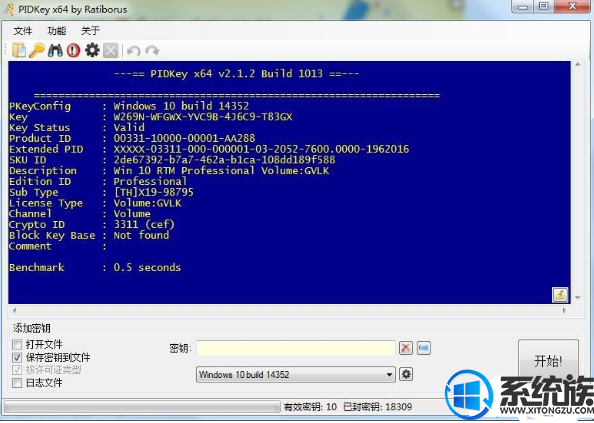The height and width of the screenshot is (423, 594).
Task: Click the gear button beside config dropdown
Action: pyautogui.click(x=406, y=374)
